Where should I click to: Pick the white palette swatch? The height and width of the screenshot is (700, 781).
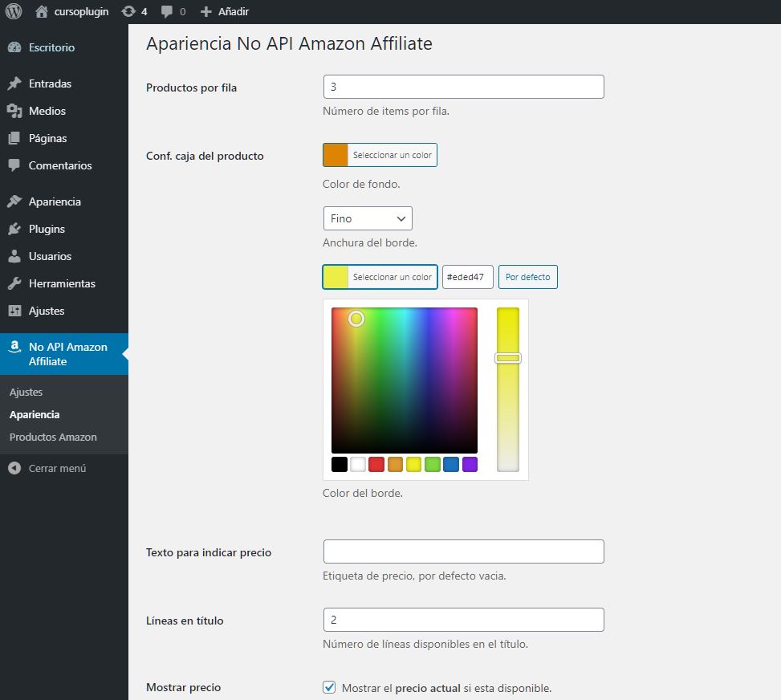point(358,464)
